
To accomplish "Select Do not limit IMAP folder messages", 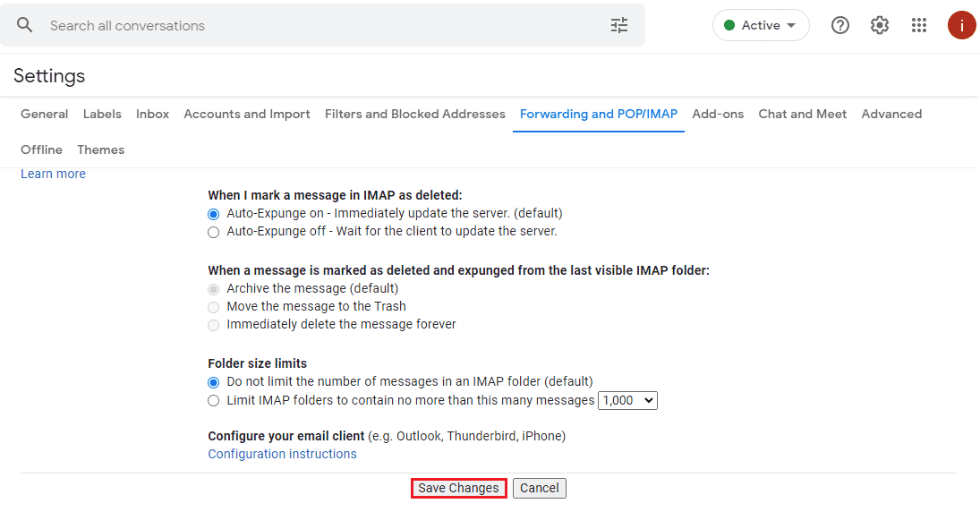I will point(214,382).
